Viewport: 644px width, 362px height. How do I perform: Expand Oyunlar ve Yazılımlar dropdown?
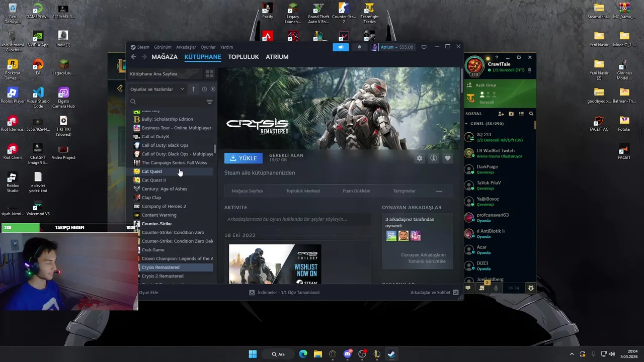click(x=157, y=89)
